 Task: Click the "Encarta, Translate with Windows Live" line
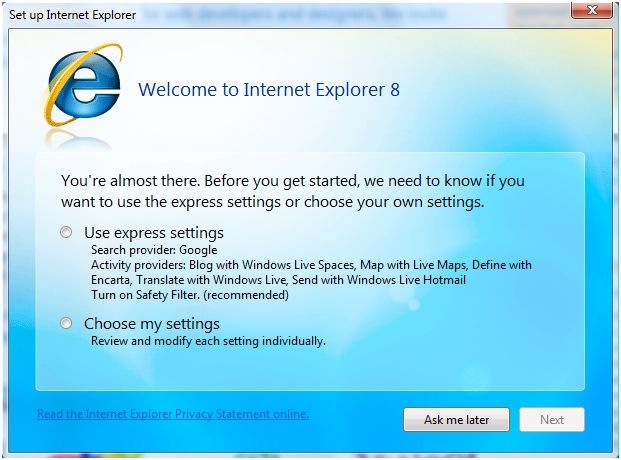(278, 280)
